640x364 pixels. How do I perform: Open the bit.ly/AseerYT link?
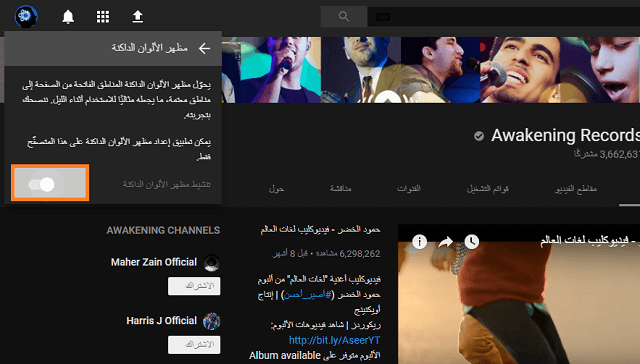[x=334, y=340]
